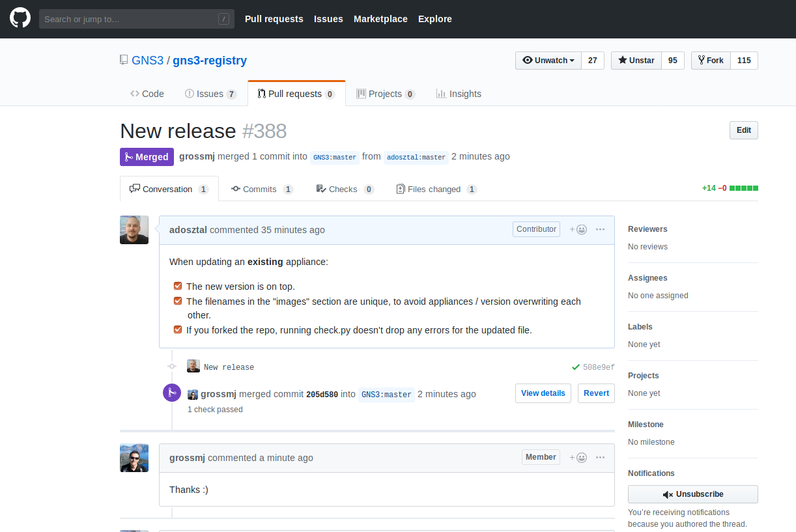Click adosztal's avatar picture
This screenshot has height=532, width=796.
(x=134, y=230)
